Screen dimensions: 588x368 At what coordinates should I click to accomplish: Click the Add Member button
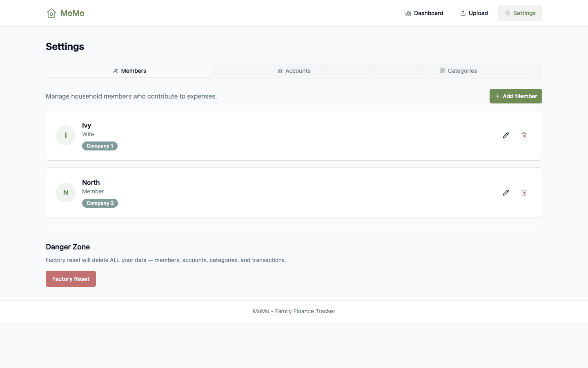(x=516, y=96)
